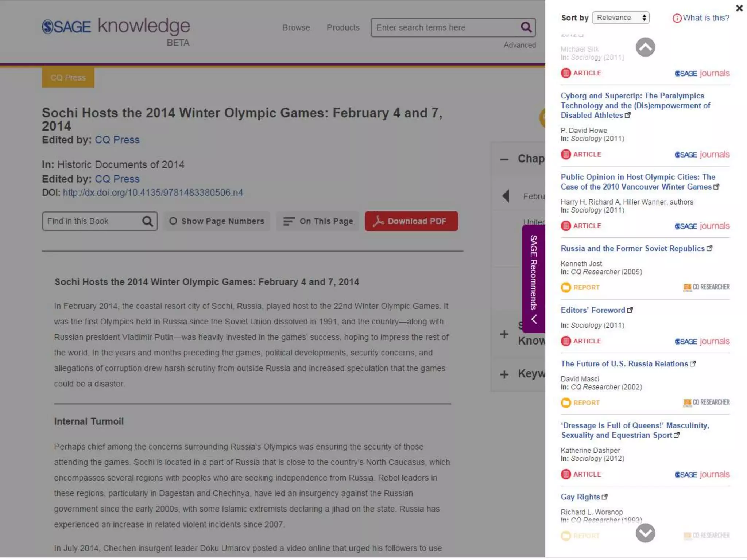
Task: Toggle Show Page Numbers
Action: [x=217, y=221]
